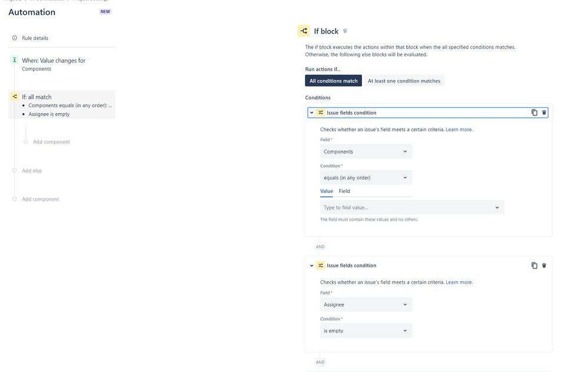Select All conditions match option

click(333, 81)
